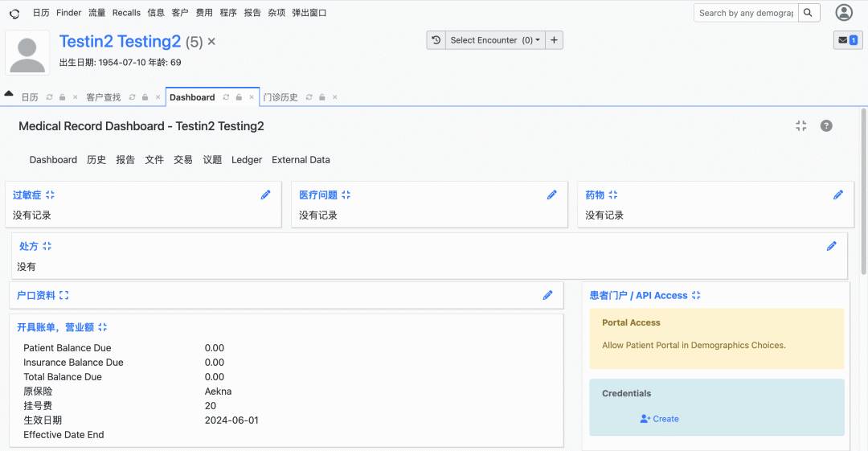
Task: Close the Dashboard tab
Action: point(252,97)
